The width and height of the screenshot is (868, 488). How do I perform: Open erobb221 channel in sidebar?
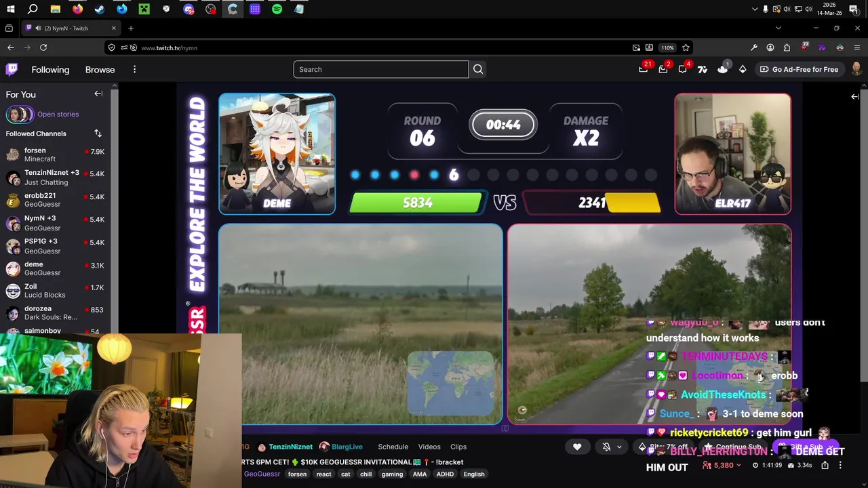(55, 200)
